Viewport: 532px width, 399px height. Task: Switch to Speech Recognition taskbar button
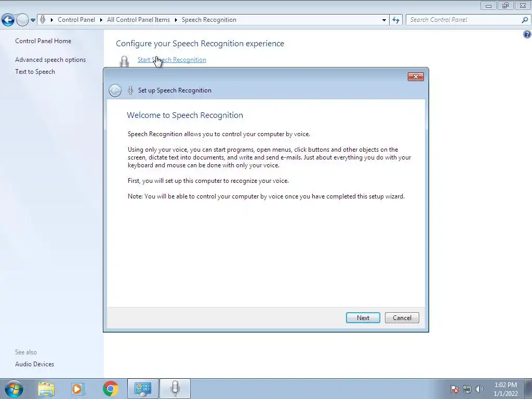coord(175,389)
